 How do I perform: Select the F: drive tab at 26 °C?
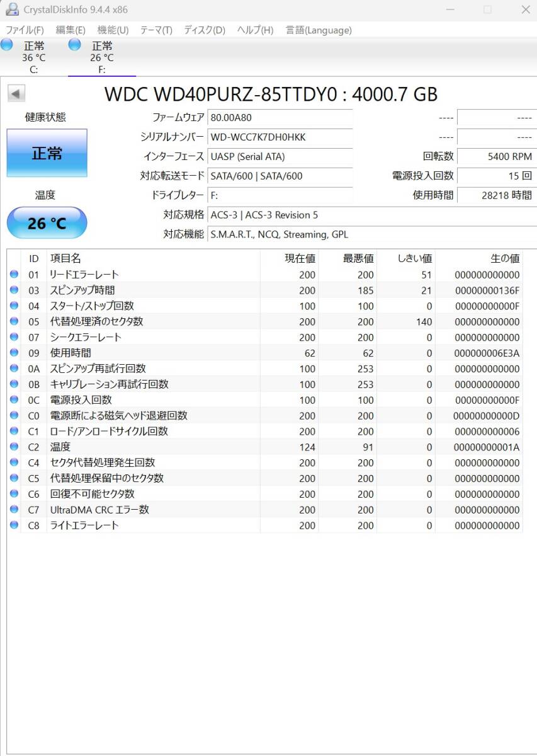coord(101,57)
